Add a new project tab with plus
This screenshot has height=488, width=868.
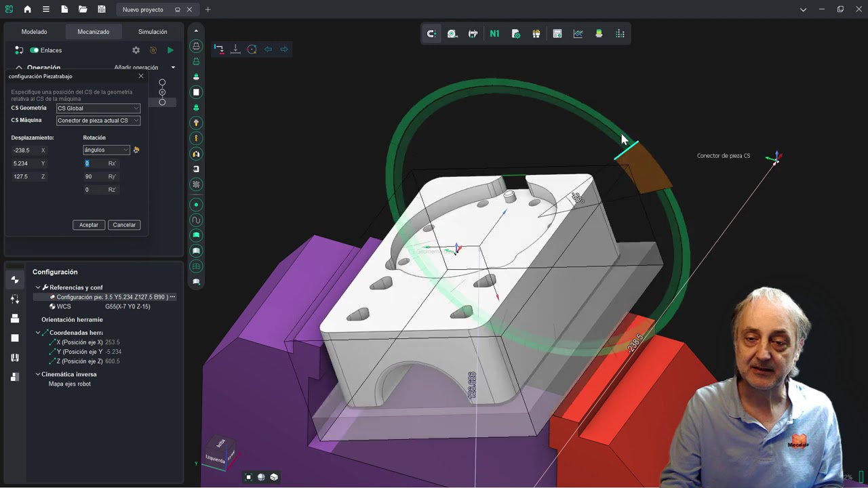(x=208, y=9)
